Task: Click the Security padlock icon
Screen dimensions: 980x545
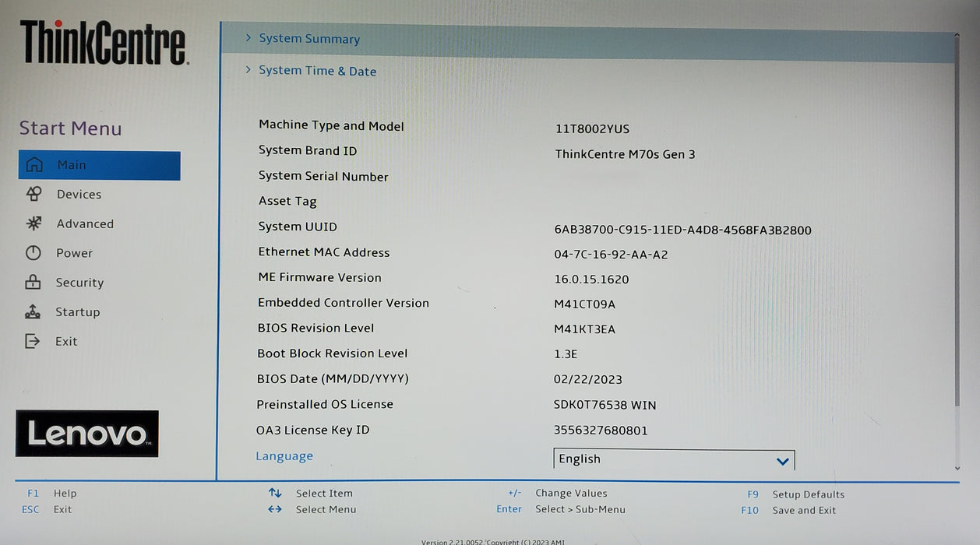Action: point(33,283)
